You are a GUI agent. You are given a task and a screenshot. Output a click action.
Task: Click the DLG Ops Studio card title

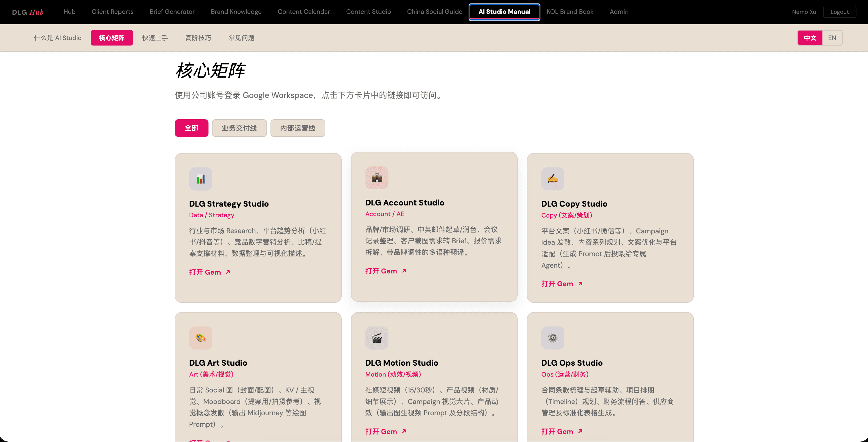[x=572, y=363]
